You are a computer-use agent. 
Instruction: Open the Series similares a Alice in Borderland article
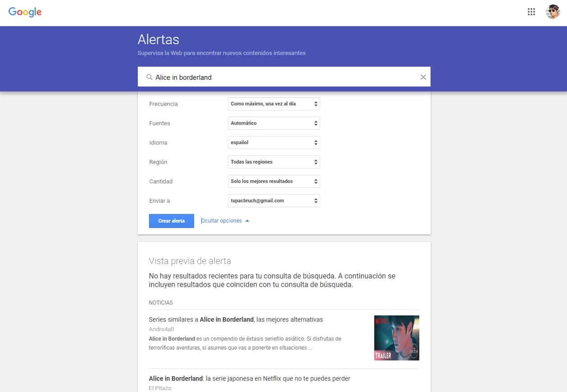click(236, 319)
